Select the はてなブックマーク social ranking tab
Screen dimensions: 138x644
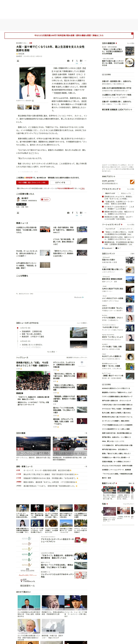[126, 229]
